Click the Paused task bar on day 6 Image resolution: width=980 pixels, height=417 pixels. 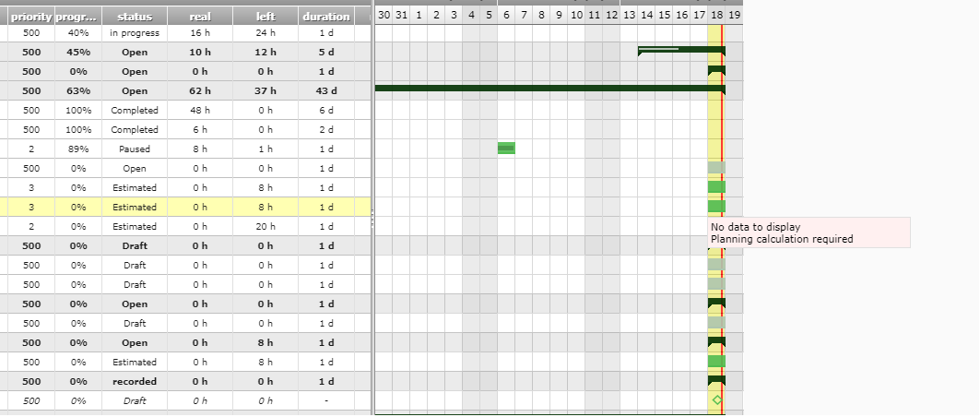tap(506, 148)
